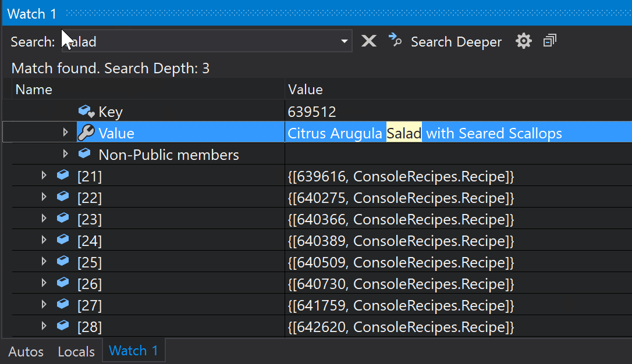Click the key icon beside Key row
632x364 pixels.
point(86,111)
